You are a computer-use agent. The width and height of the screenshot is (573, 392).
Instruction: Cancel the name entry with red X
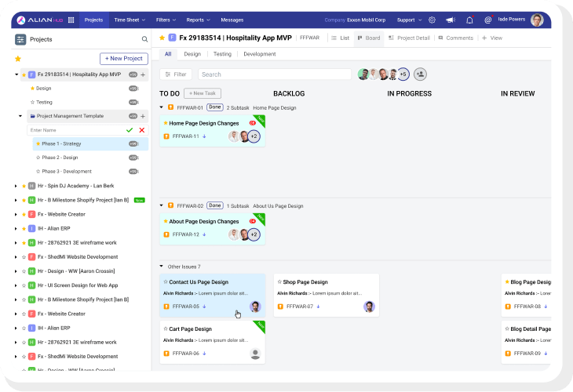coord(142,130)
